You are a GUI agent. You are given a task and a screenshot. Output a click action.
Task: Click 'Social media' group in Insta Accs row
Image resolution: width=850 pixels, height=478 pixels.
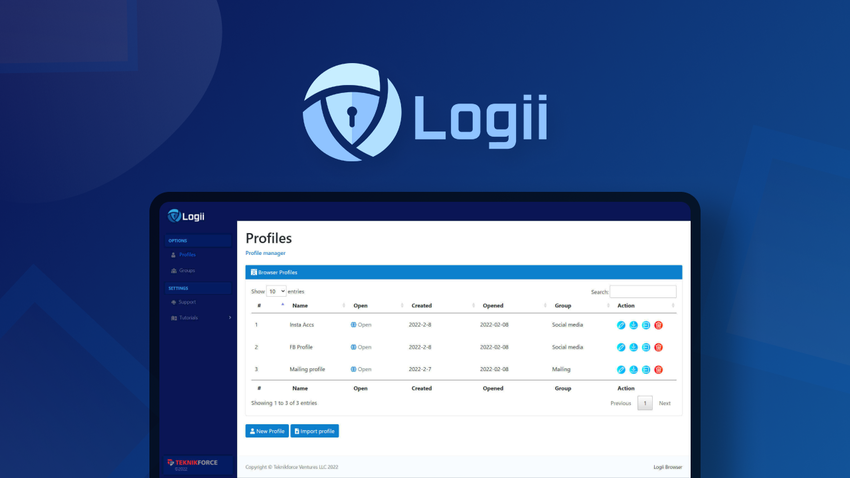[567, 325]
